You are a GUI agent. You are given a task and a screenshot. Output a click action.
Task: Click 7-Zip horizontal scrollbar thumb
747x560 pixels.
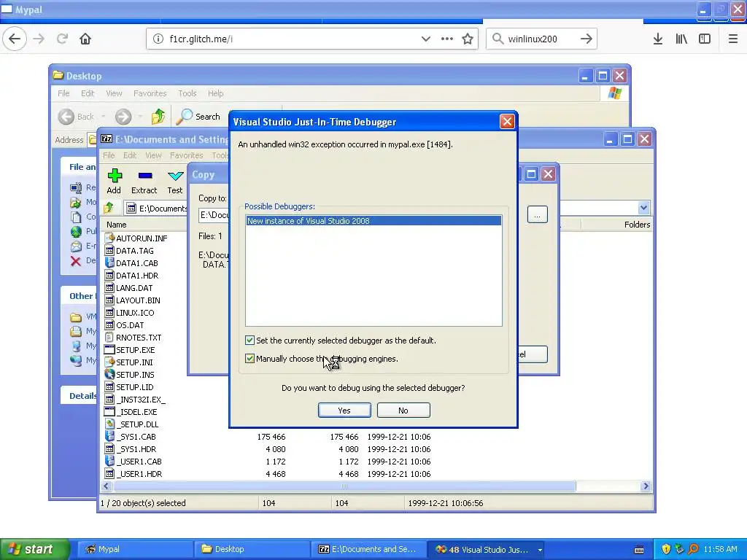344,486
